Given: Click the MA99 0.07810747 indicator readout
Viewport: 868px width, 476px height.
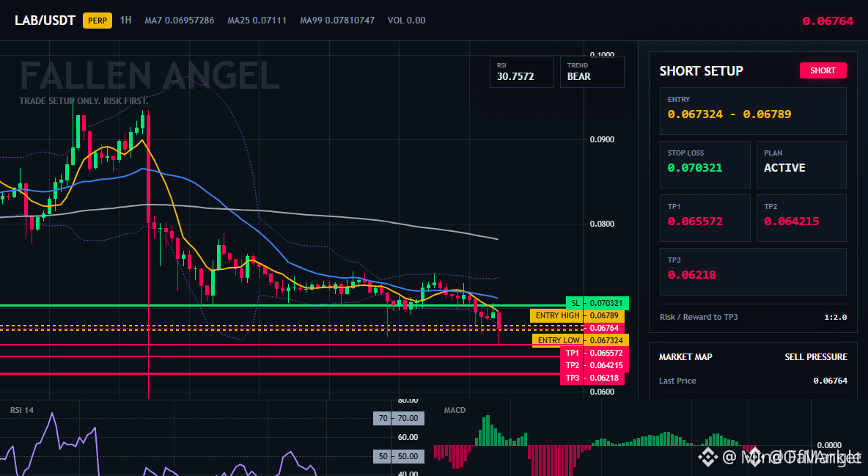Looking at the screenshot, I should [337, 21].
